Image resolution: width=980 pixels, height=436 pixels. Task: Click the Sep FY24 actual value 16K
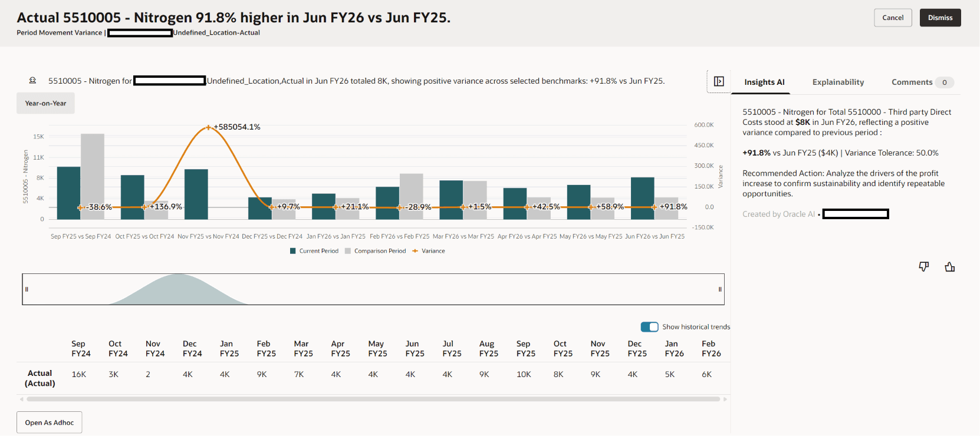[x=79, y=374]
